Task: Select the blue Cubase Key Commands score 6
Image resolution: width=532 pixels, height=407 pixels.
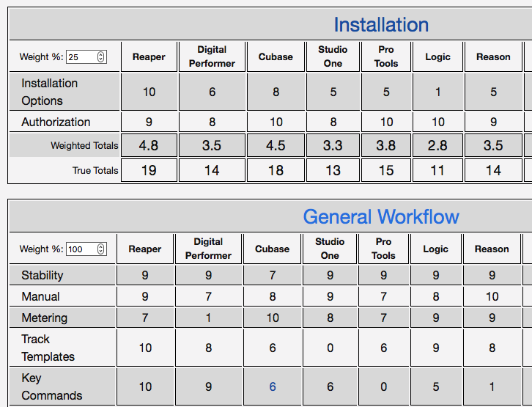Action: (273, 386)
